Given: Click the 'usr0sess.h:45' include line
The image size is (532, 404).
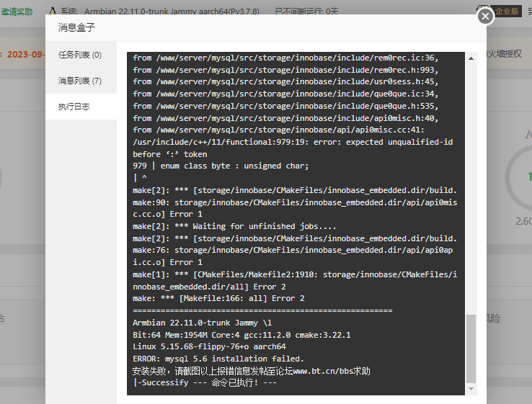Looking at the screenshot, I should pyautogui.click(x=285, y=81).
